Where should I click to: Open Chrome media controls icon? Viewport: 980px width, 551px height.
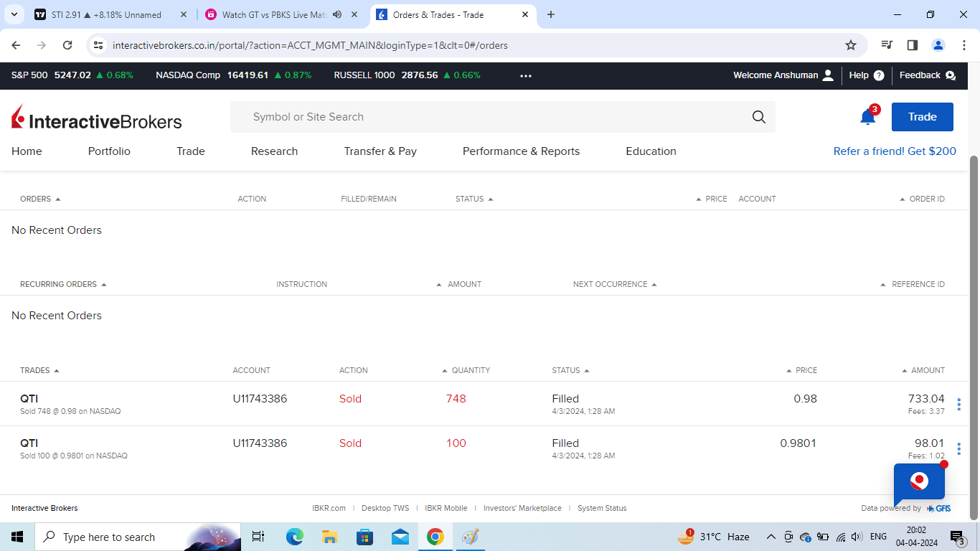coord(887,45)
